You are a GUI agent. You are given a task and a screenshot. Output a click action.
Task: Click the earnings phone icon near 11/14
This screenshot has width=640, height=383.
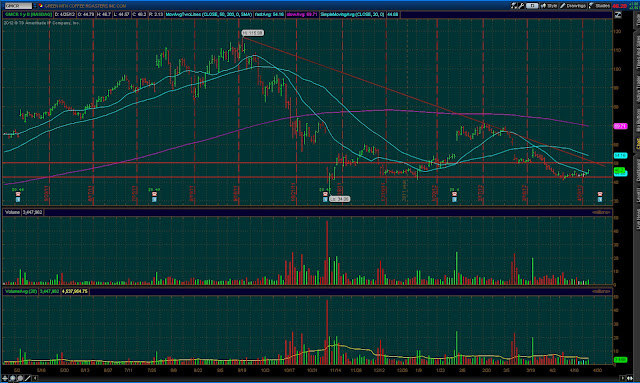tap(325, 195)
